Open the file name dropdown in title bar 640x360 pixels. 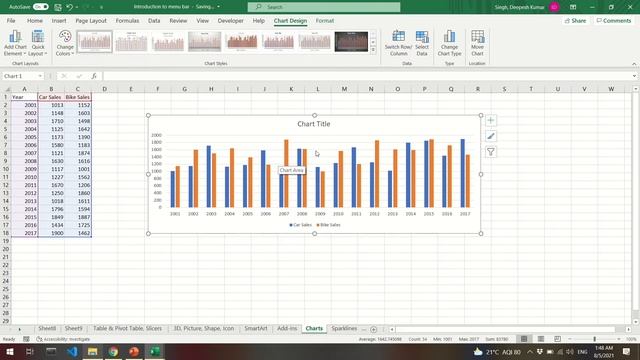[218, 7]
